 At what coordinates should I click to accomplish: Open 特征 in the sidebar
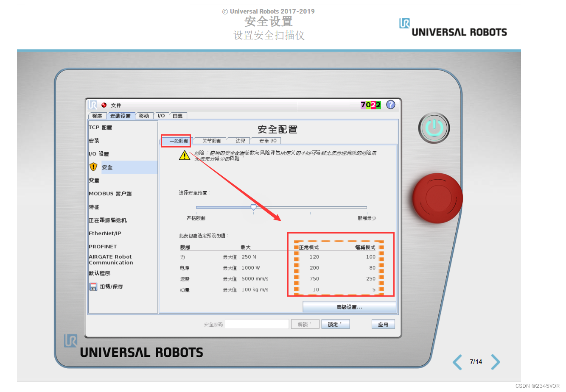tap(94, 207)
